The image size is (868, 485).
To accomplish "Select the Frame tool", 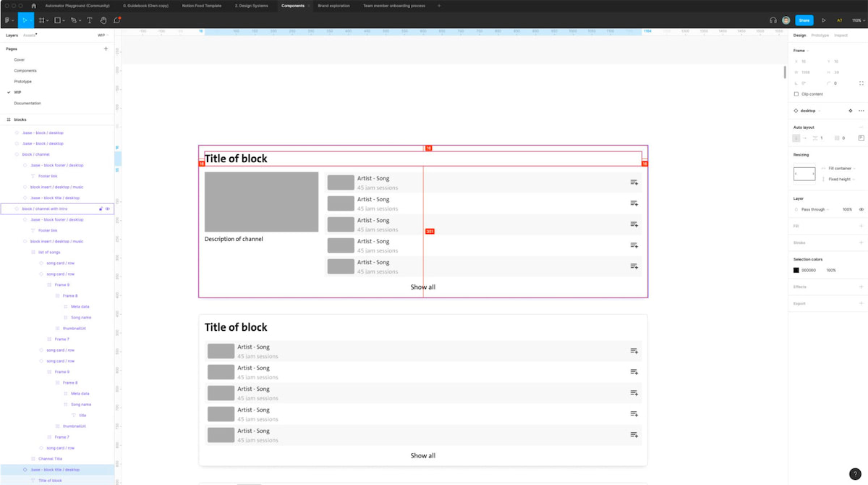I will coord(42,20).
